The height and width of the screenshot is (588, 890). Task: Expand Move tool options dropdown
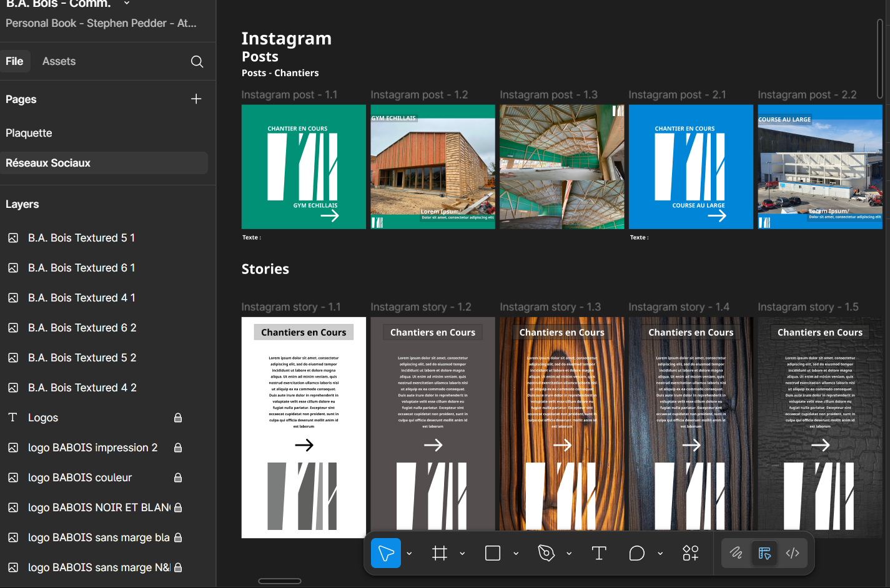pos(409,553)
